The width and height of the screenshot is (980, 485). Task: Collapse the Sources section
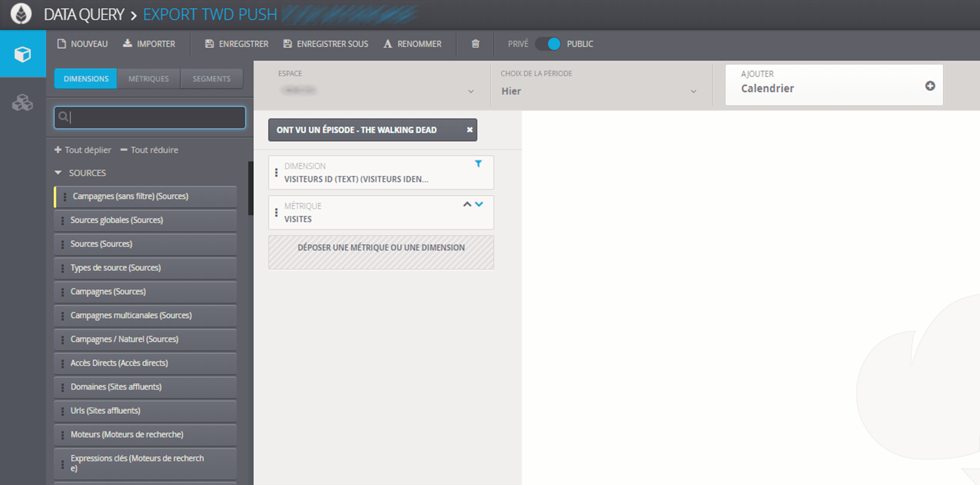tap(59, 173)
